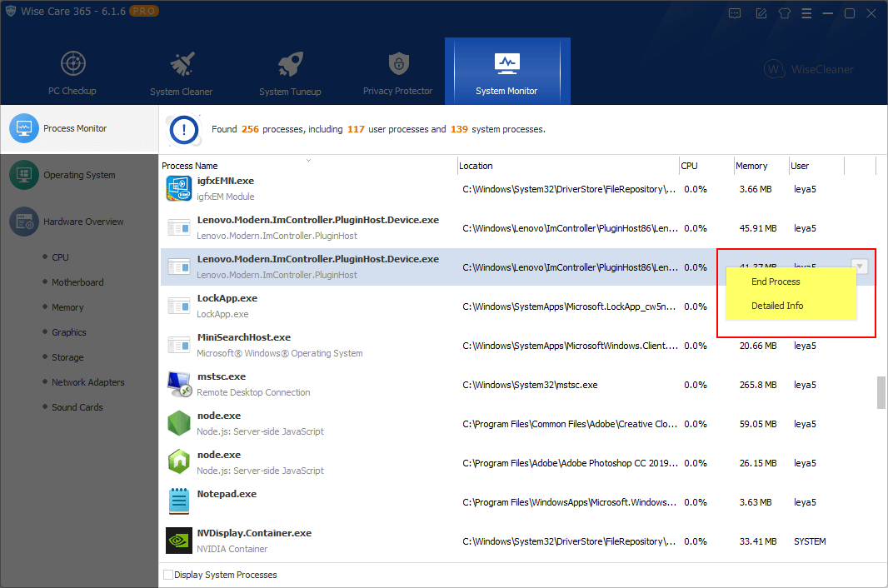Image resolution: width=888 pixels, height=588 pixels.
Task: Open the hamburger menu in title bar
Action: 806,13
